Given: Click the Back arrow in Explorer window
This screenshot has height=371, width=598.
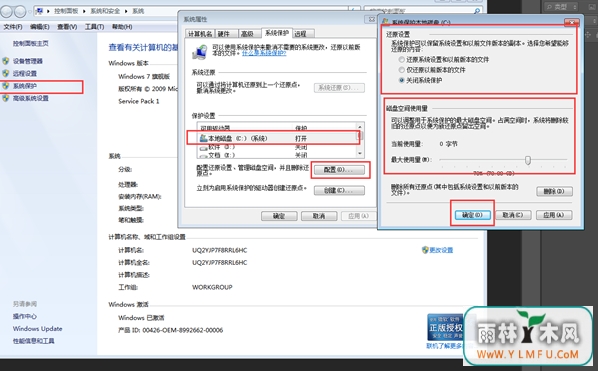Looking at the screenshot, I should [6, 11].
